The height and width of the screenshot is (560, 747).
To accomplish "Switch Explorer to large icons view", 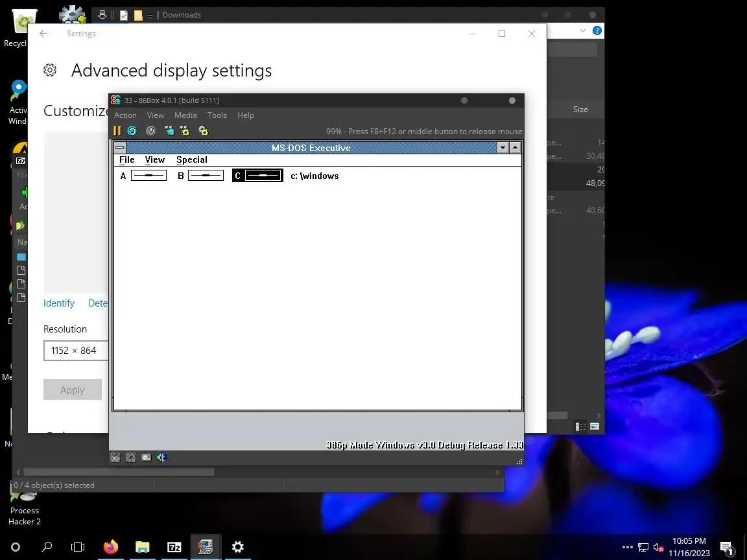I will coord(595,426).
